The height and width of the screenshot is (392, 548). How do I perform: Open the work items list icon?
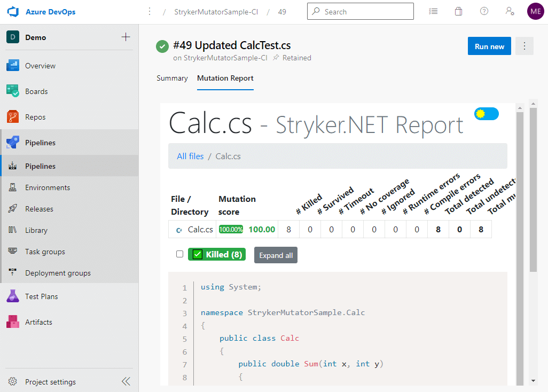click(433, 12)
